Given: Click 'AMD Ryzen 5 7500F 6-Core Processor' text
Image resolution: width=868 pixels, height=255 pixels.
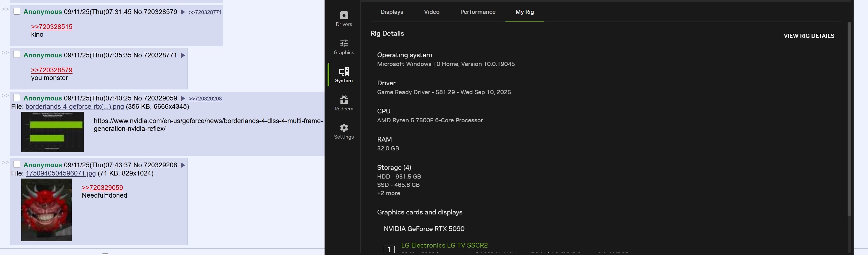Looking at the screenshot, I should point(430,120).
